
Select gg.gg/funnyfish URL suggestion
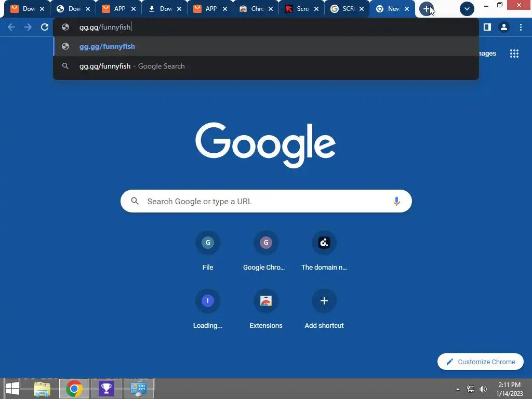[266, 46]
